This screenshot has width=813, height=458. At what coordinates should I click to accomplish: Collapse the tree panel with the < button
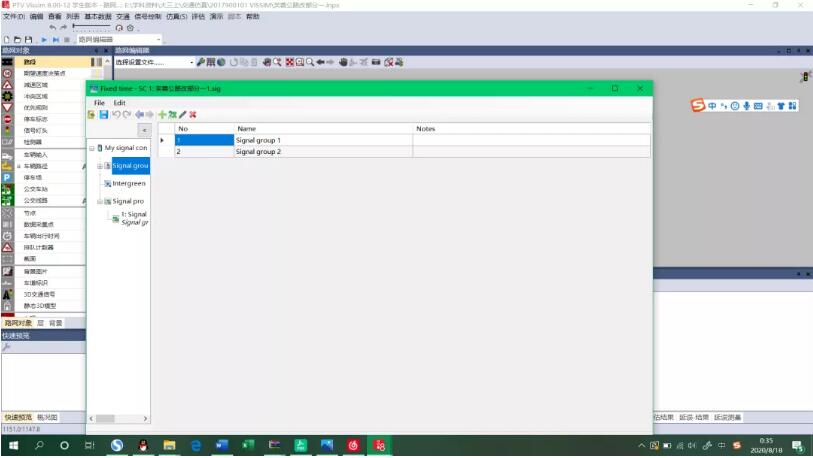click(x=144, y=130)
